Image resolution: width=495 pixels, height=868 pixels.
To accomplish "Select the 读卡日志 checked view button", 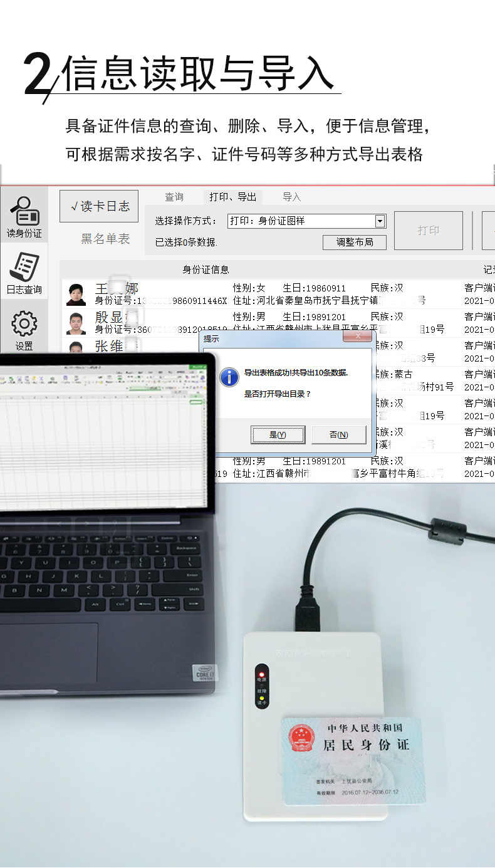I will click(x=99, y=206).
